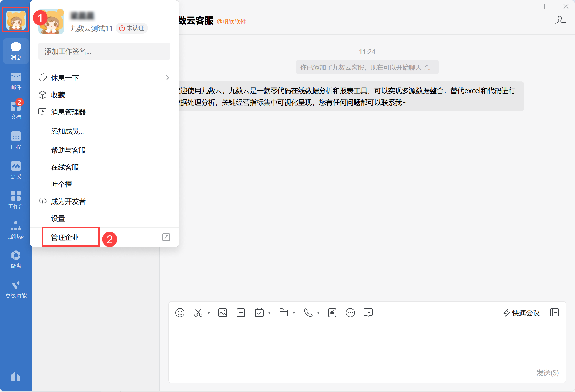
Task: Open the folder file dropdown arrow
Action: (294, 313)
